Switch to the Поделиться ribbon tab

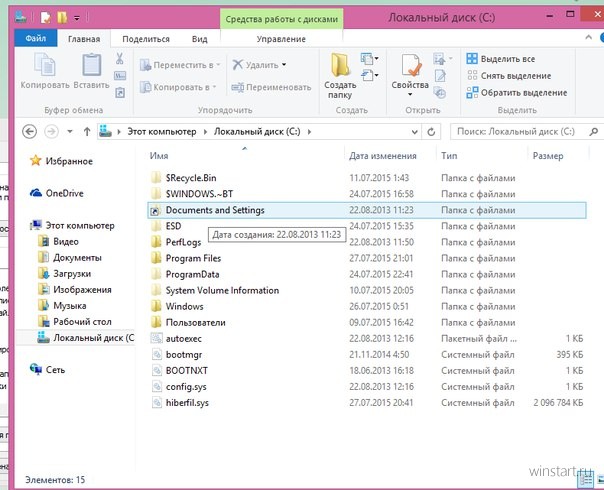coord(146,39)
